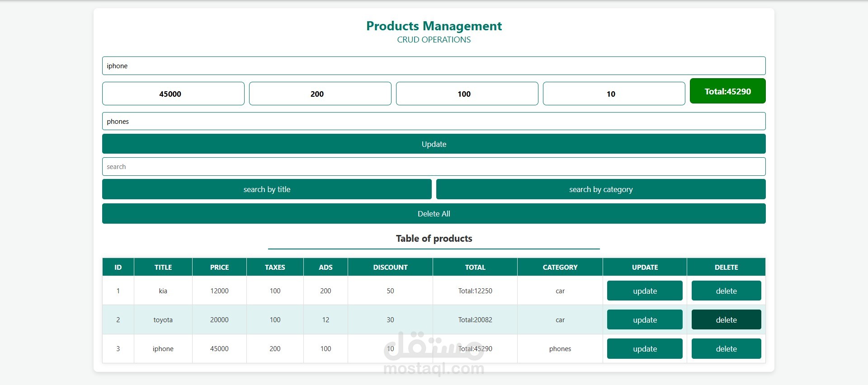Click the taxes field showing 200
This screenshot has width=868, height=385.
[x=320, y=94]
